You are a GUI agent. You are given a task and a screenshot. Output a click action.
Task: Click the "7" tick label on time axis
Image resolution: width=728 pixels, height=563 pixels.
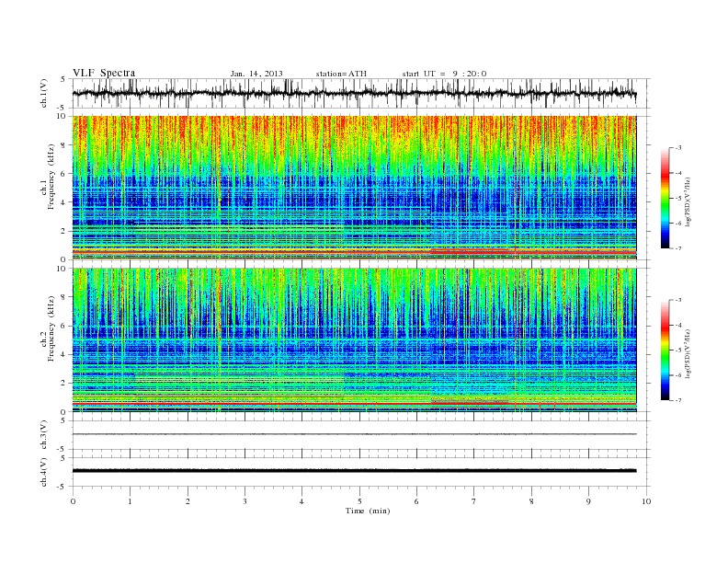(x=474, y=501)
